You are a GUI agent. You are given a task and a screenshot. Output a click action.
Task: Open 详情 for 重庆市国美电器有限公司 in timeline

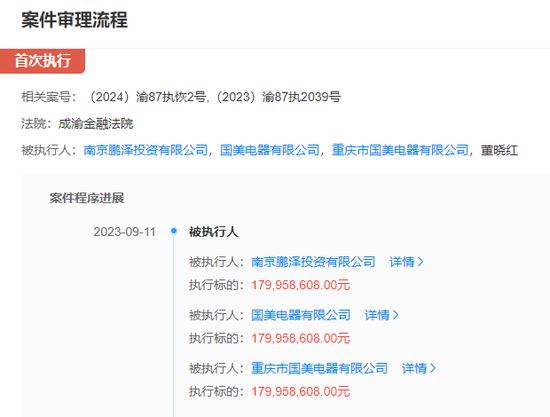click(419, 369)
